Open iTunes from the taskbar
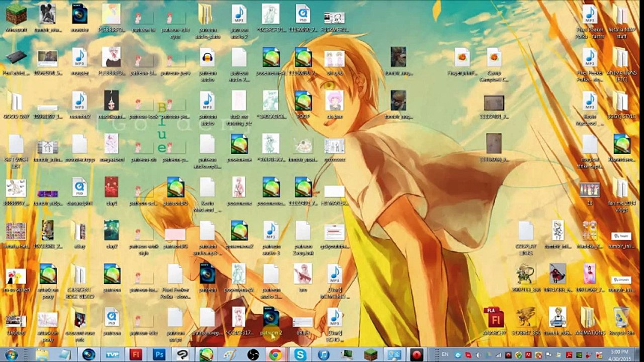644x362 pixels. (x=323, y=355)
